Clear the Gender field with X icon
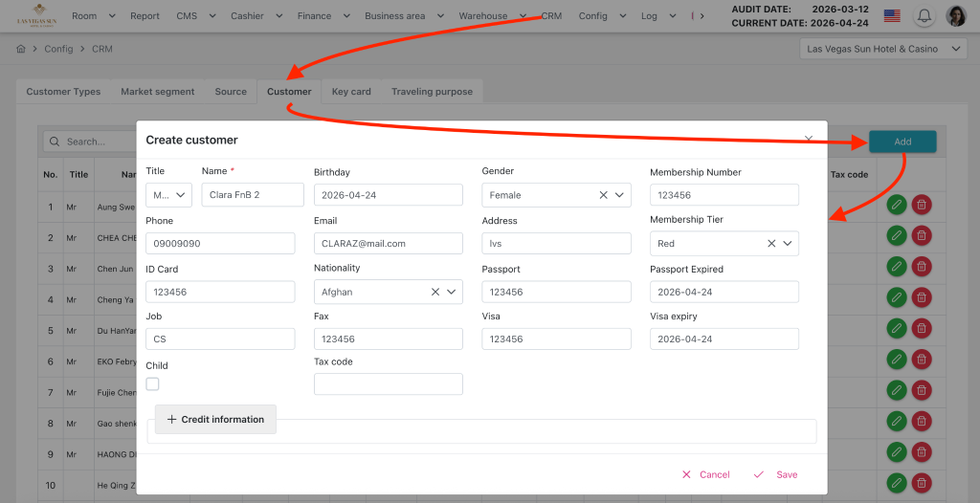 coord(603,195)
